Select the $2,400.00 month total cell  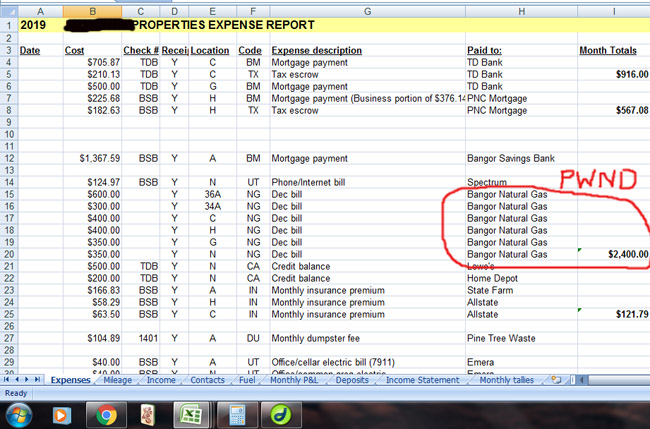pyautogui.click(x=614, y=254)
